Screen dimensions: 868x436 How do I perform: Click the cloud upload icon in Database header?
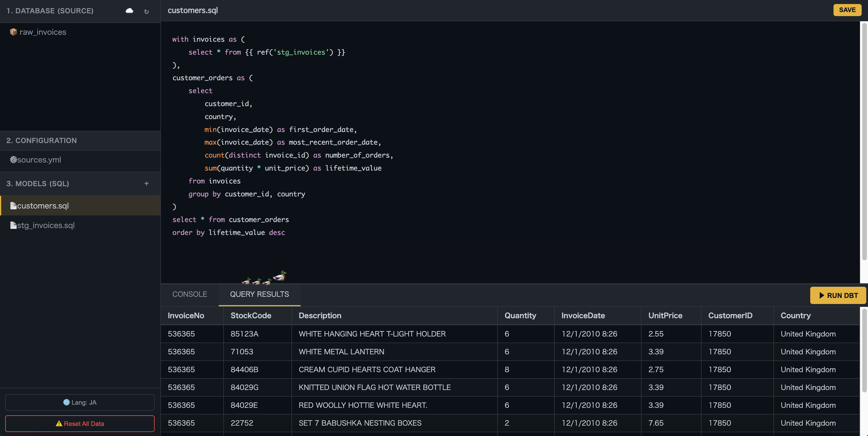[x=129, y=11]
